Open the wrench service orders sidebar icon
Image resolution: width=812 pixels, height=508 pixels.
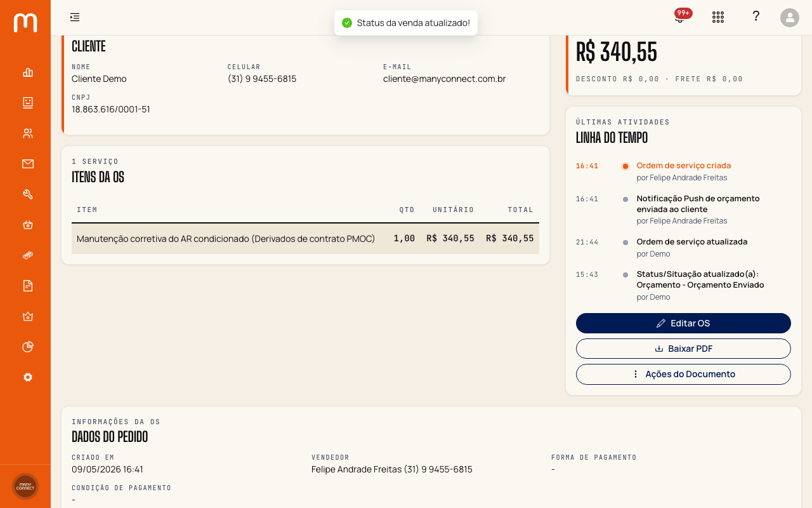(x=28, y=194)
